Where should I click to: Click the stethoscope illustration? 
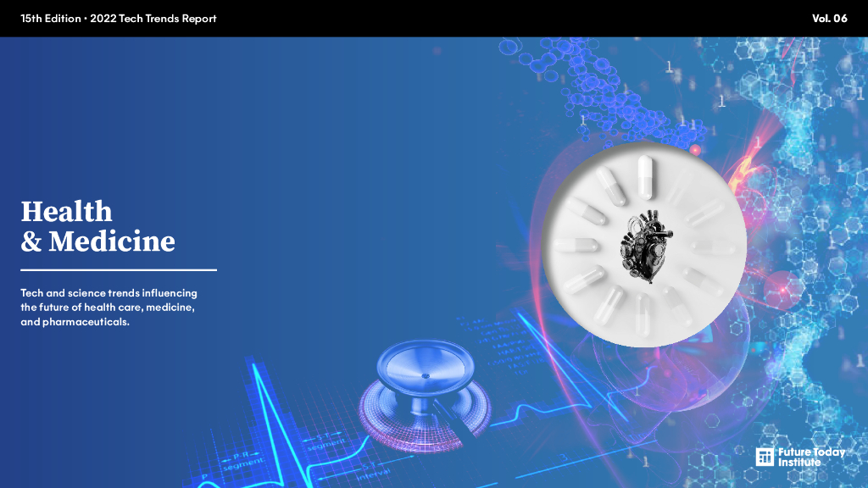[x=426, y=395]
